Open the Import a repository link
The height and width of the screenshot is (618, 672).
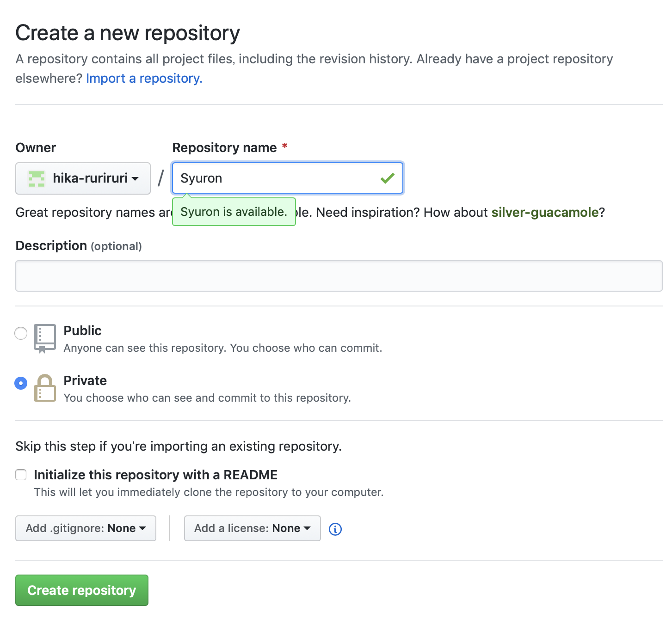[144, 78]
